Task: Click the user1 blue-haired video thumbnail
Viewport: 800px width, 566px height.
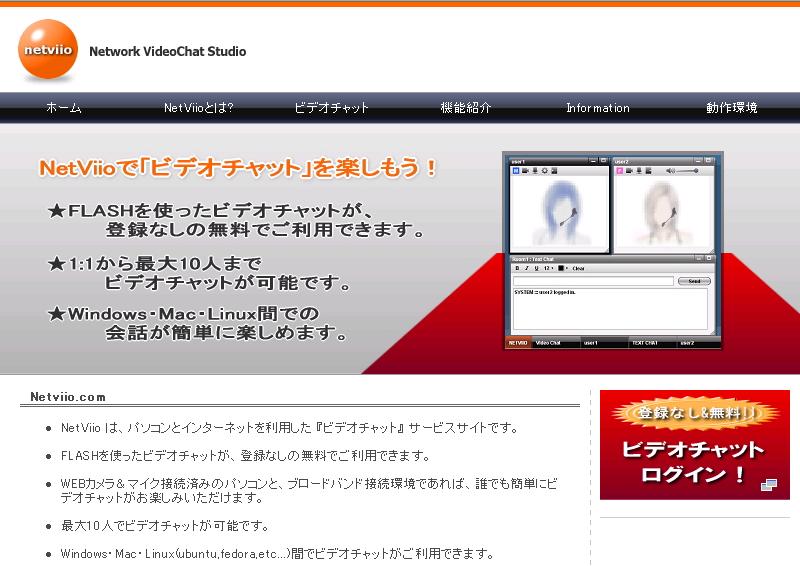Action: point(560,214)
